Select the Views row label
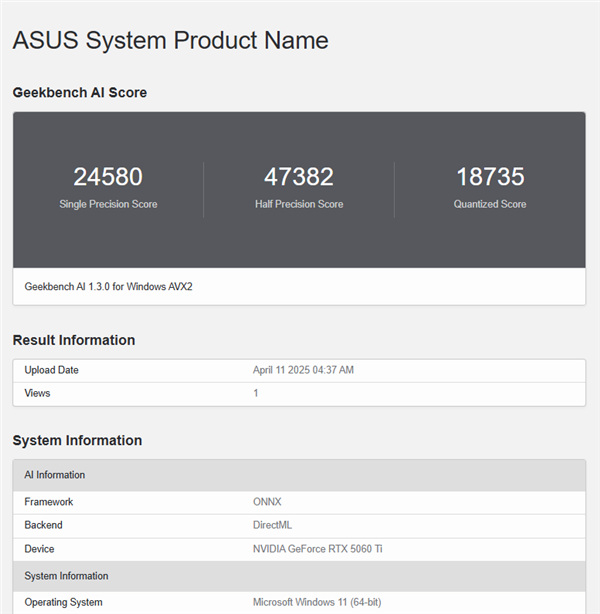Screen dimensions: 600x614 [x=38, y=393]
